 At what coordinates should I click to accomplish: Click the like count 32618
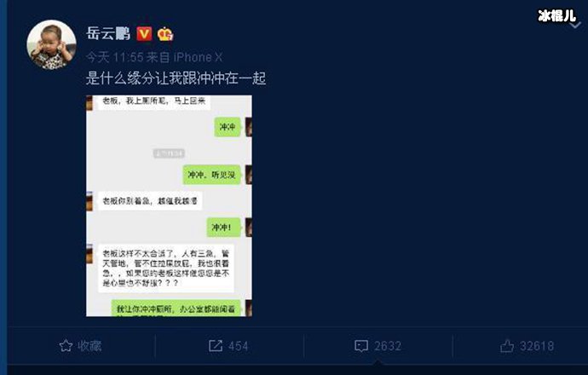click(x=537, y=346)
